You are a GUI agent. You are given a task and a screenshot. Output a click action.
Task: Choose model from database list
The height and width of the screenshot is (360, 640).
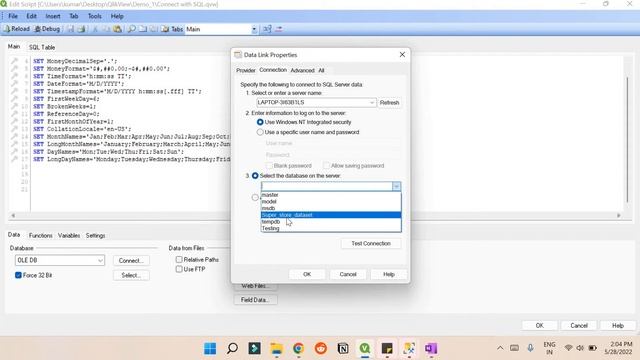point(331,202)
